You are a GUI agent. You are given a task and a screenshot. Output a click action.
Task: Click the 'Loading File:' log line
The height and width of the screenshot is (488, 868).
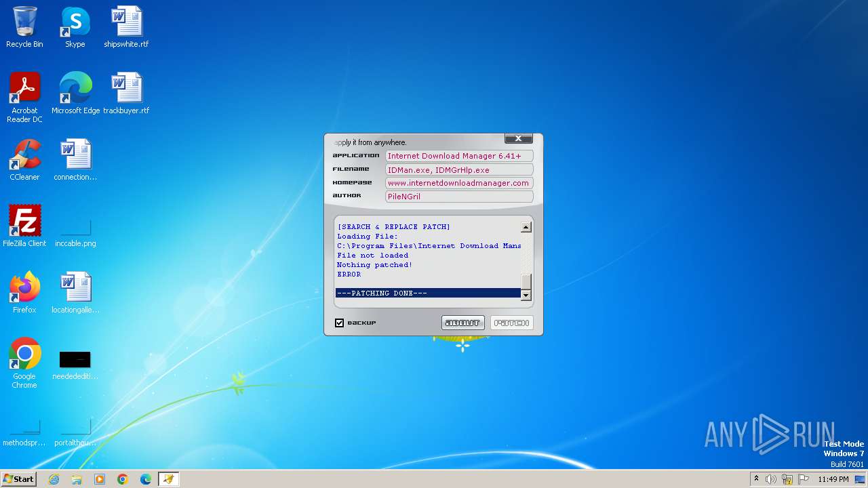(368, 237)
